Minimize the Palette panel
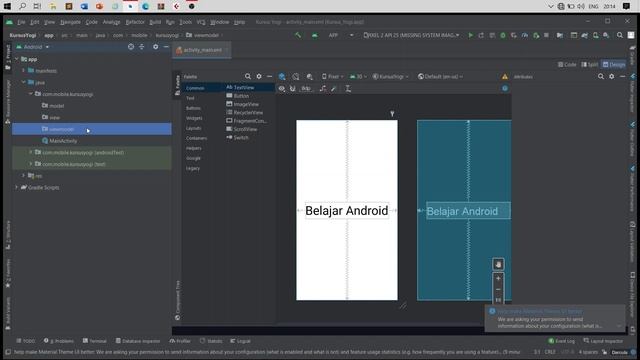This screenshot has height=360, width=640. click(269, 76)
